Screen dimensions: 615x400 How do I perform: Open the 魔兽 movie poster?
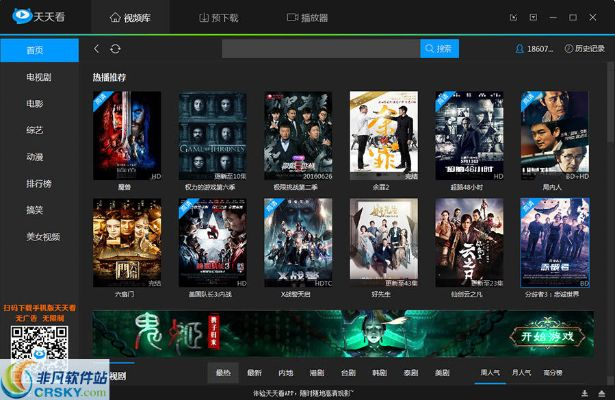[126, 136]
